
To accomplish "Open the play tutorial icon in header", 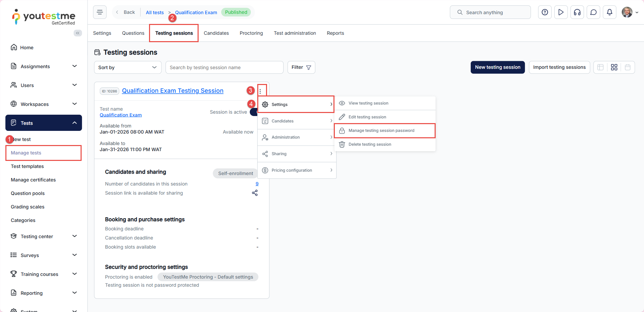I will point(561,12).
